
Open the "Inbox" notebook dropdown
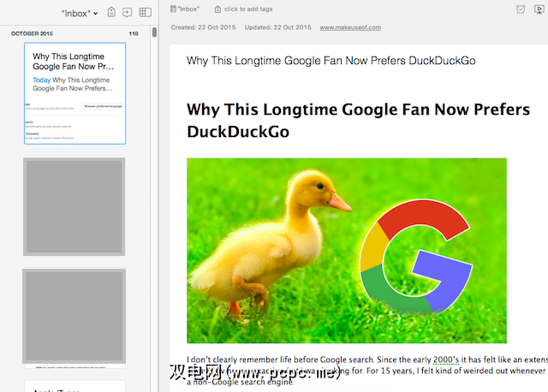pos(80,13)
